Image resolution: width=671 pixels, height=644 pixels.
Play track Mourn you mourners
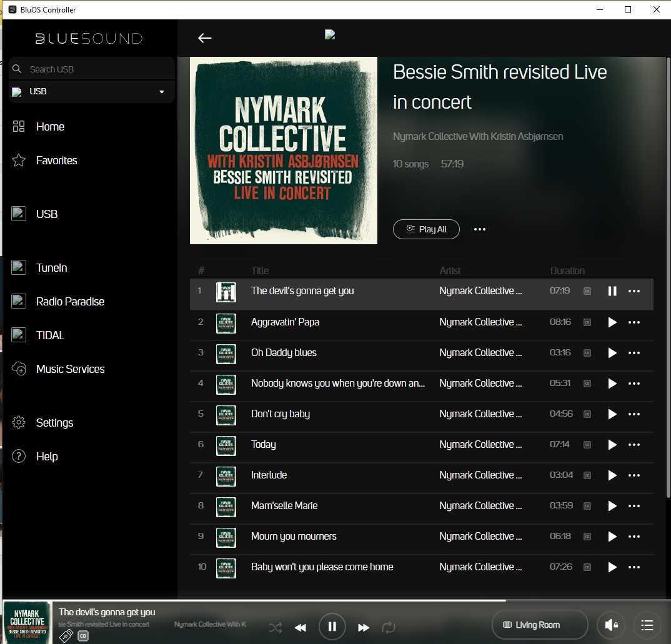coord(612,537)
